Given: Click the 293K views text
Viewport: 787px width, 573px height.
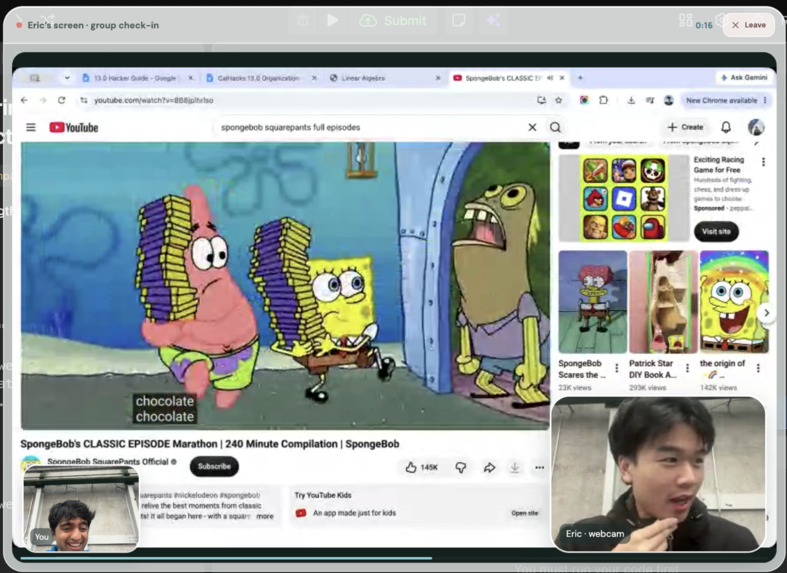Looking at the screenshot, I should pyautogui.click(x=647, y=388).
